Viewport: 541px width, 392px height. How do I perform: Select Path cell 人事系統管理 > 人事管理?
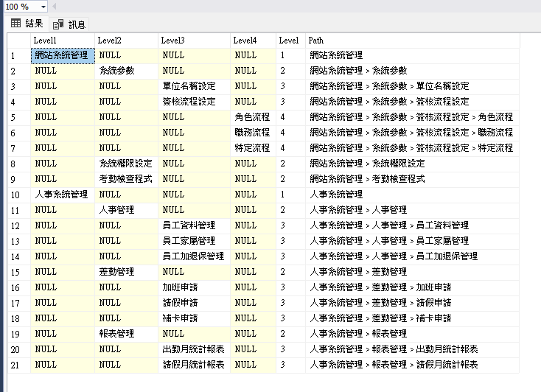tap(413, 210)
